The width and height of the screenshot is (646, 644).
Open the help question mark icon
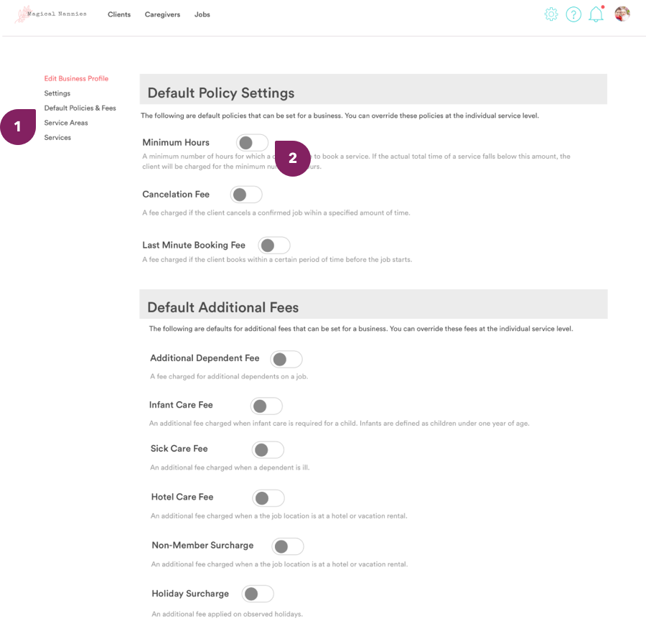point(573,14)
